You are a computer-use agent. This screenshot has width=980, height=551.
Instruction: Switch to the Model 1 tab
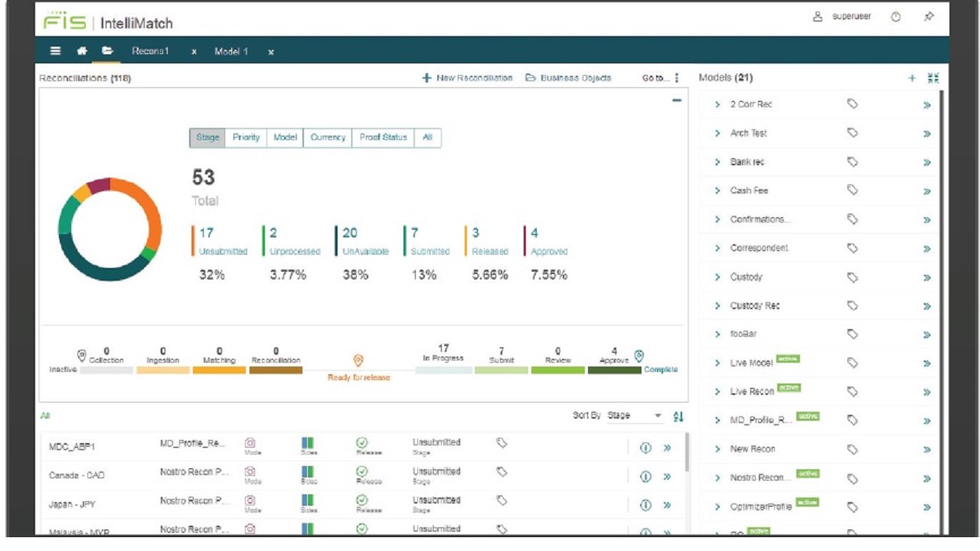pyautogui.click(x=231, y=51)
